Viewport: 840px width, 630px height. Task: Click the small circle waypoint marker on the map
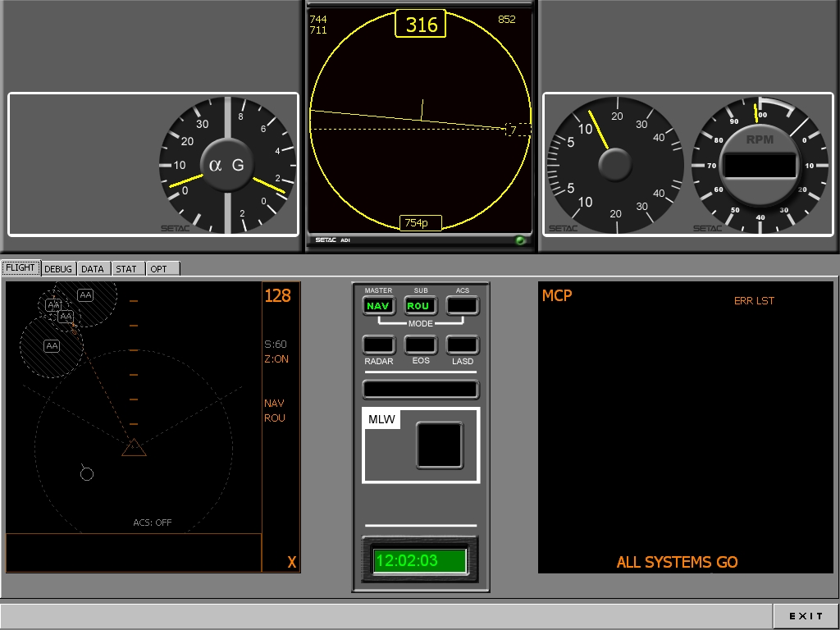(86, 473)
